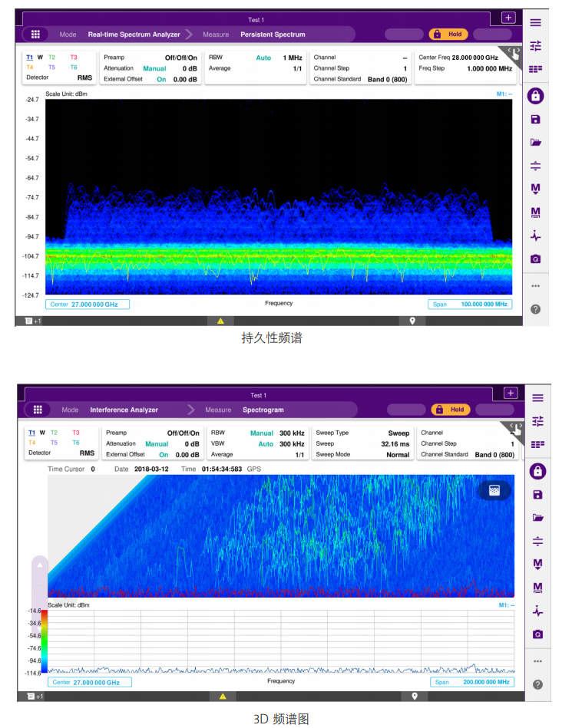Click RBW Manual in Spectrogram screen
This screenshot has height=728, width=572.
pos(262,433)
